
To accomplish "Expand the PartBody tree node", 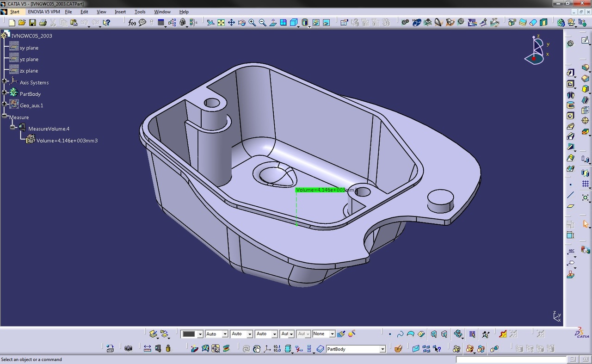I will coord(5,93).
